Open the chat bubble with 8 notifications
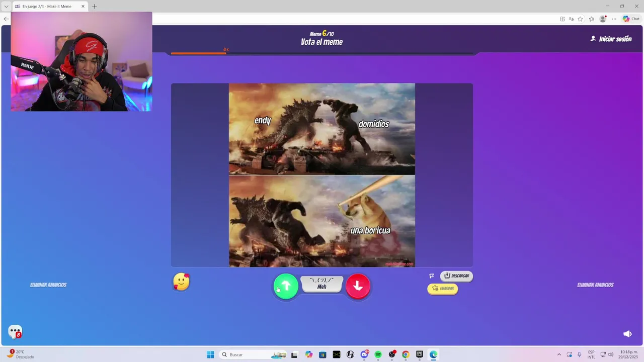644x362 pixels. click(x=15, y=332)
